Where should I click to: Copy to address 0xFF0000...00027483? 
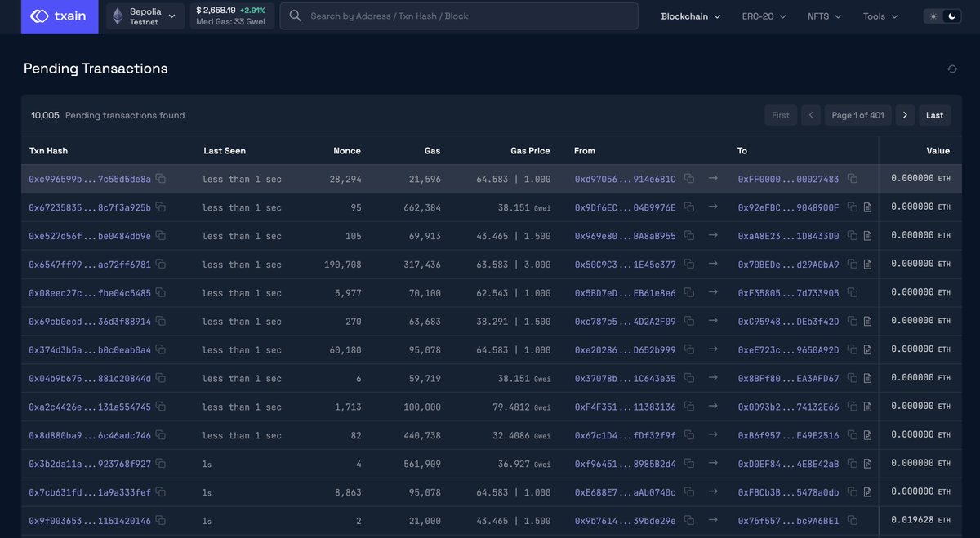tap(853, 179)
